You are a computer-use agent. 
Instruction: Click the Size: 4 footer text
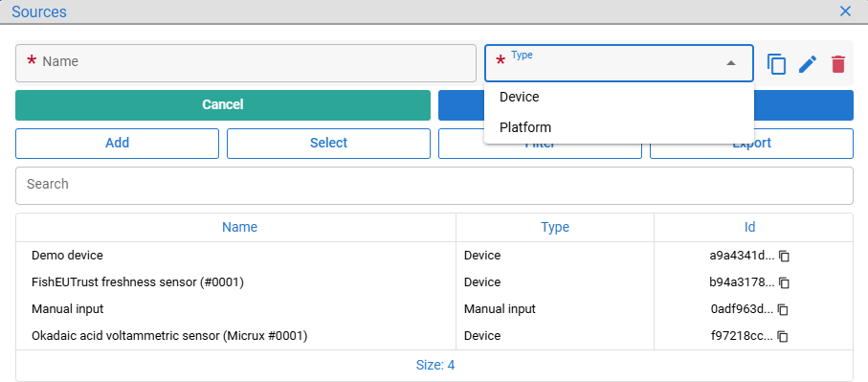[435, 365]
